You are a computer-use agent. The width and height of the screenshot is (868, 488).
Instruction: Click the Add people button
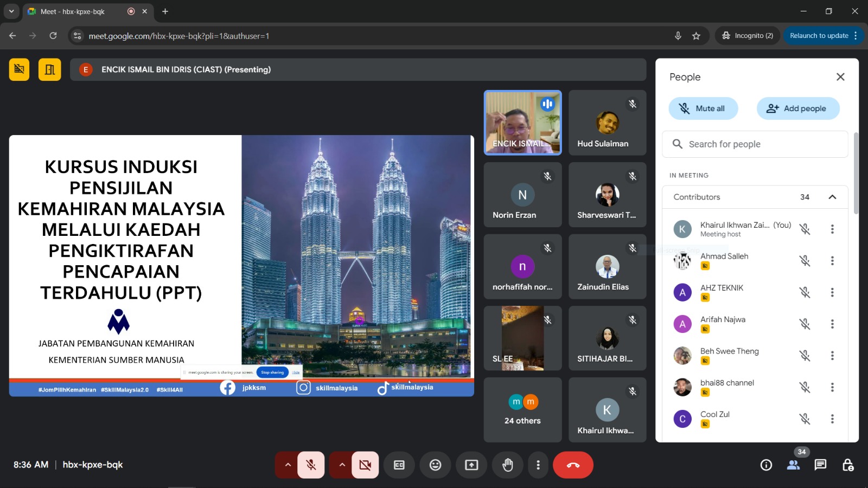(797, 108)
